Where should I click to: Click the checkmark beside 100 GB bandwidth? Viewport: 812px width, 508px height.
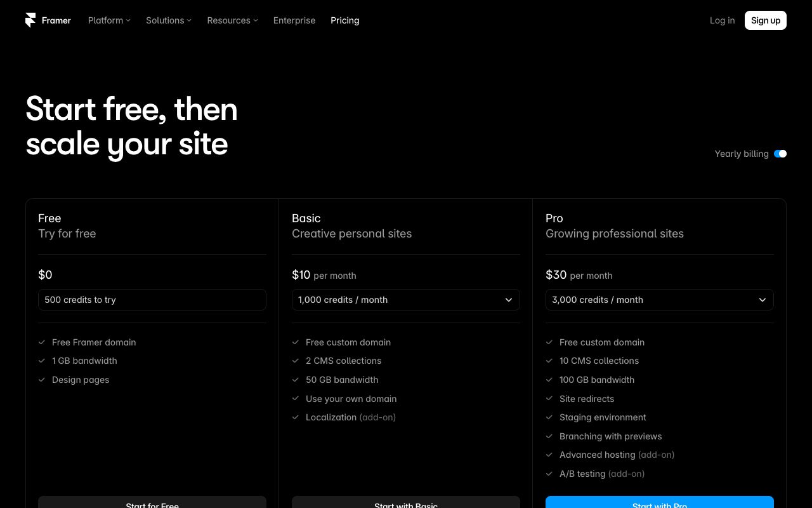(x=549, y=380)
